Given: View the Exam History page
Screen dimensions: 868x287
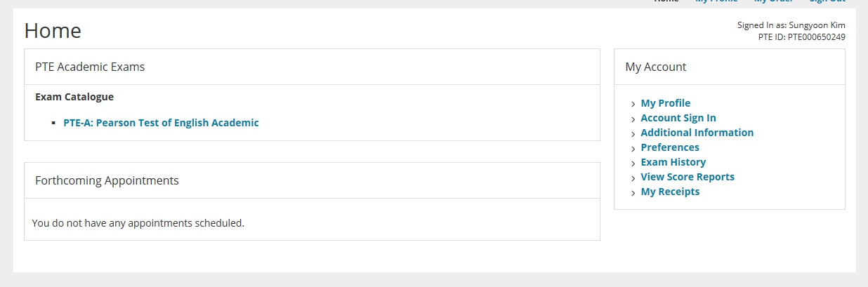Looking at the screenshot, I should [x=673, y=162].
